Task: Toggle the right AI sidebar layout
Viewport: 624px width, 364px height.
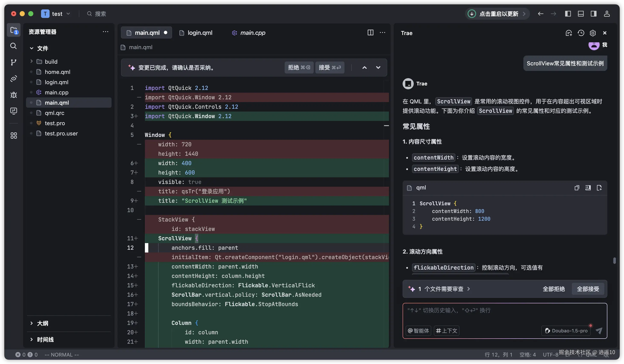Action: tap(593, 14)
